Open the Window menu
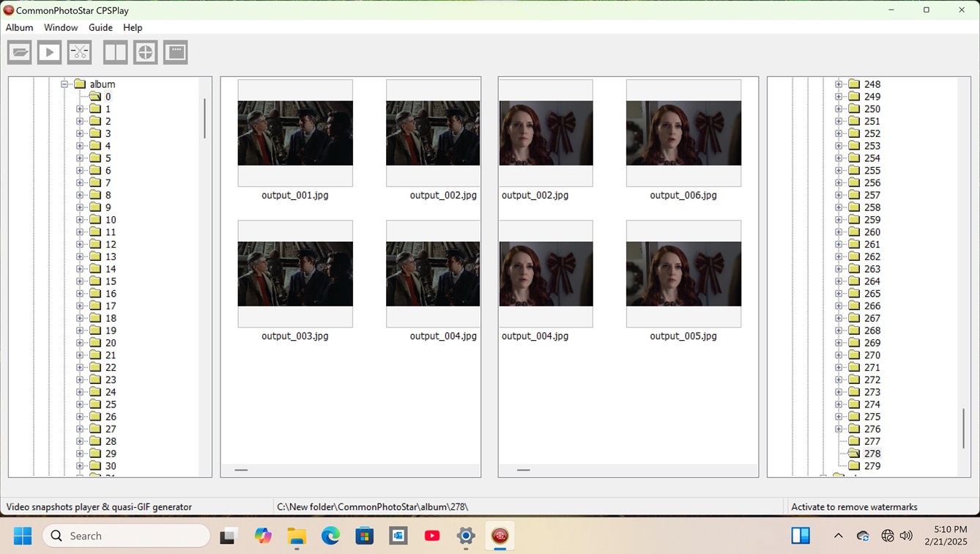This screenshot has height=554, width=980. 61,27
